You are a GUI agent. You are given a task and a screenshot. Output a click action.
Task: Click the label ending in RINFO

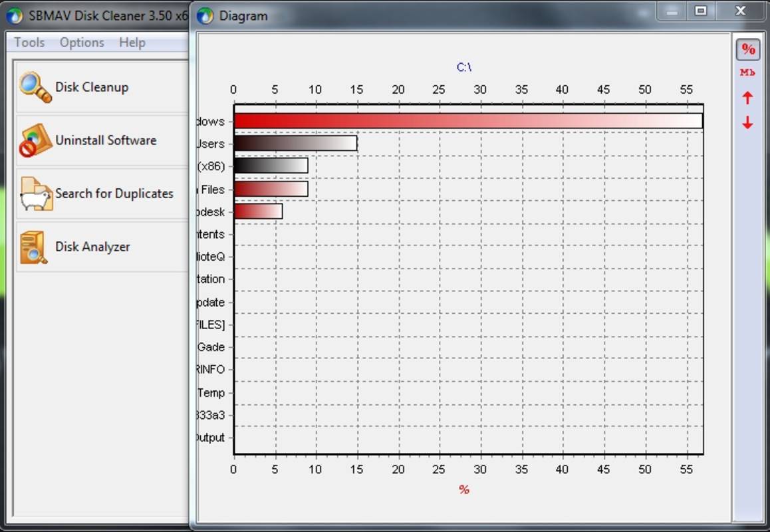click(x=210, y=369)
